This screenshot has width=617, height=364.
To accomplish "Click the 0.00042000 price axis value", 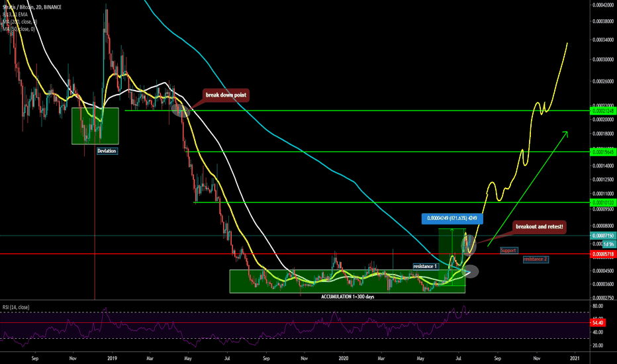I will coord(604,5).
